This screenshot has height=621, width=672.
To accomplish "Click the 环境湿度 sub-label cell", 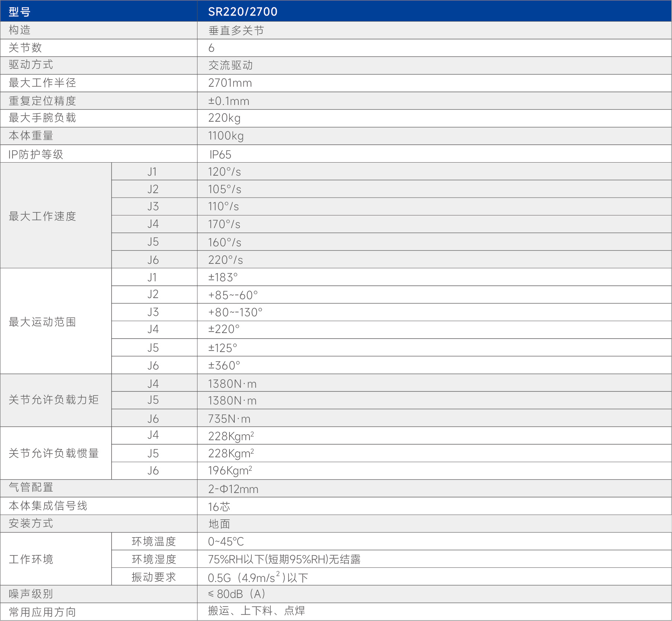I will click(154, 559).
